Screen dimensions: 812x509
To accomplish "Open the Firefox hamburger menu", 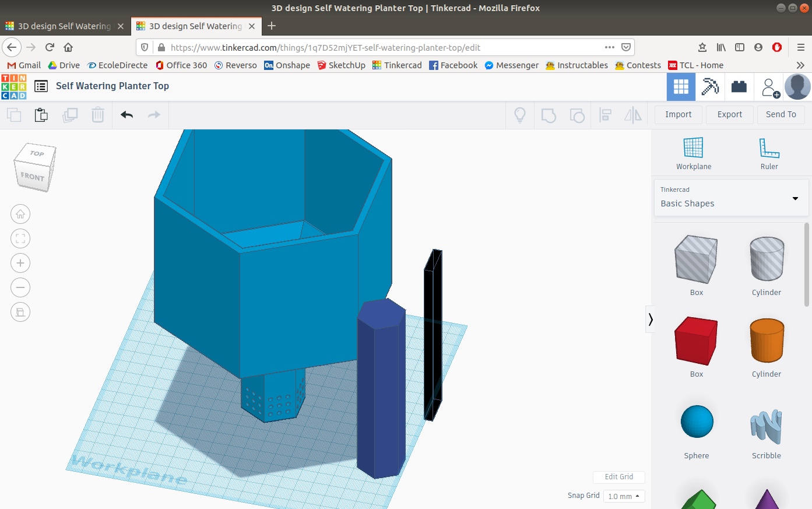I will point(801,47).
